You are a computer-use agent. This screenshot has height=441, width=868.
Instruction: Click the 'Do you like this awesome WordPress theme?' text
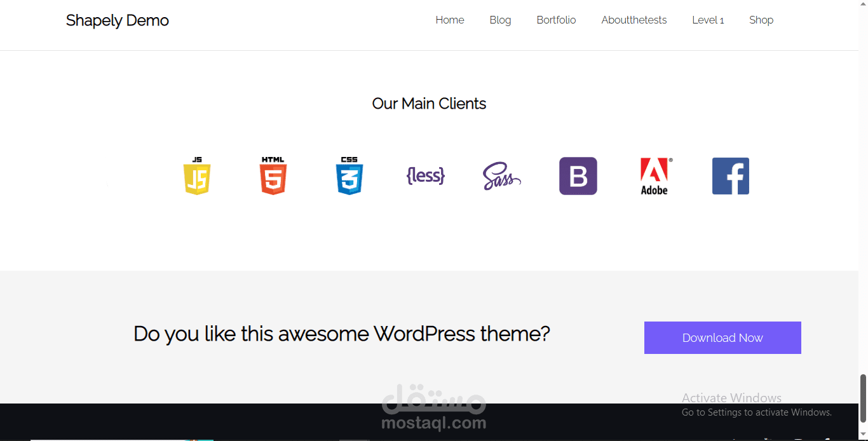click(x=342, y=334)
